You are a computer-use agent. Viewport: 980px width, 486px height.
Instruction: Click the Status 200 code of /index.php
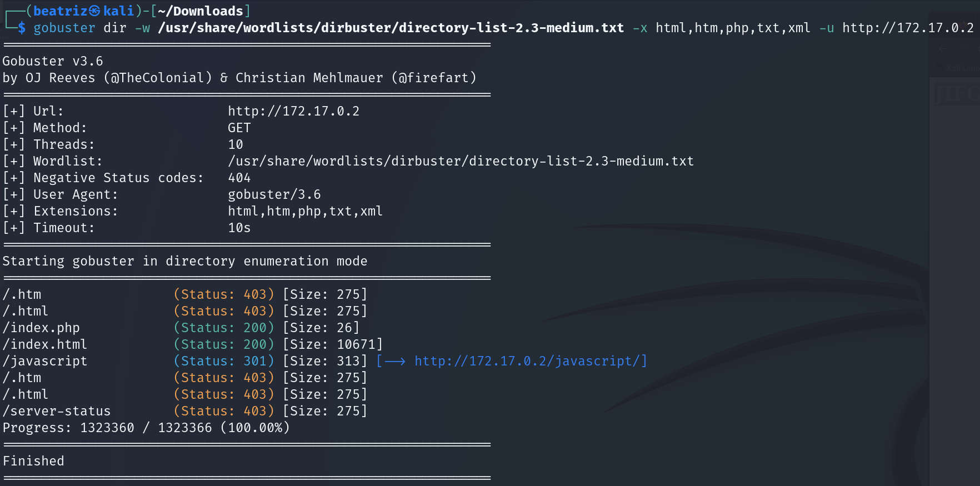tap(224, 328)
